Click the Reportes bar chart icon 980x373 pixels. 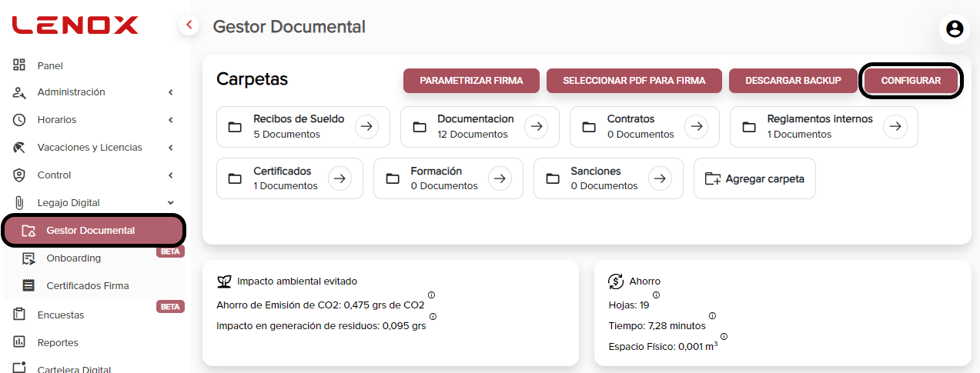tap(20, 342)
